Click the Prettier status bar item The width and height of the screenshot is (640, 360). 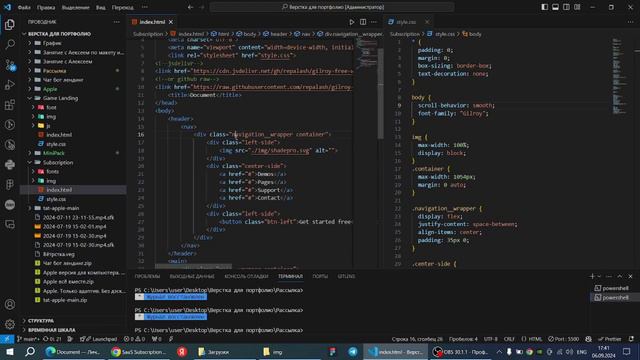(609, 339)
